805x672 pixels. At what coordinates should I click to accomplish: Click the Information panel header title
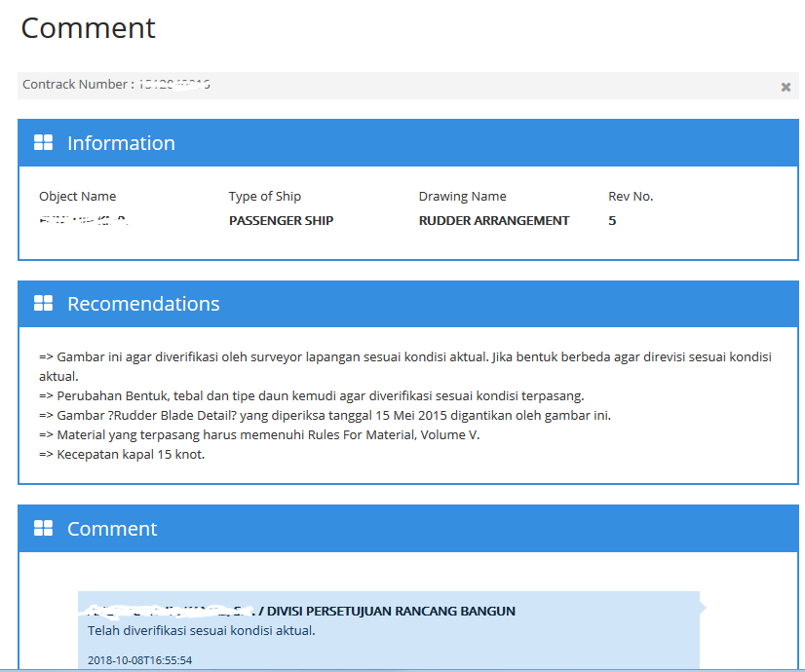[x=121, y=143]
